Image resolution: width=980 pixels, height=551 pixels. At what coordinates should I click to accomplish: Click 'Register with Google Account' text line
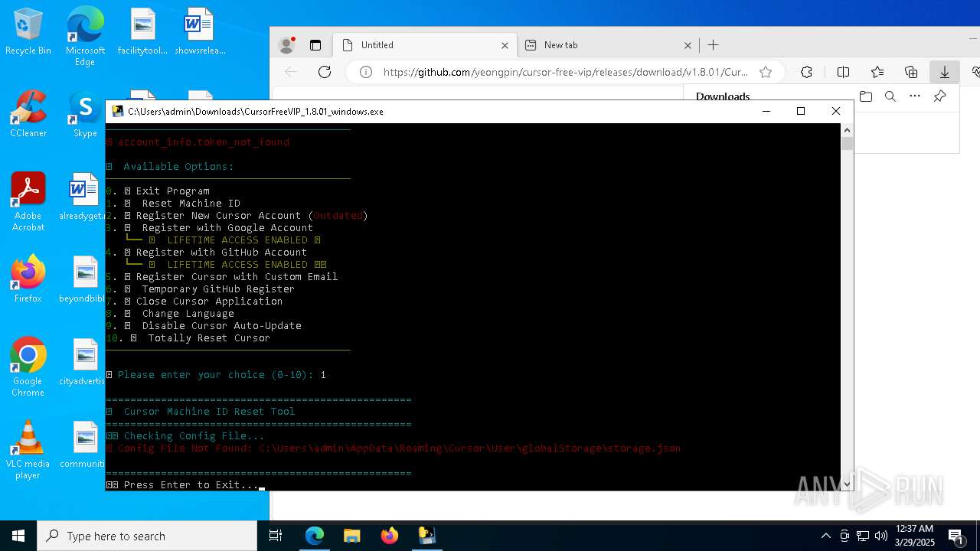pos(227,228)
